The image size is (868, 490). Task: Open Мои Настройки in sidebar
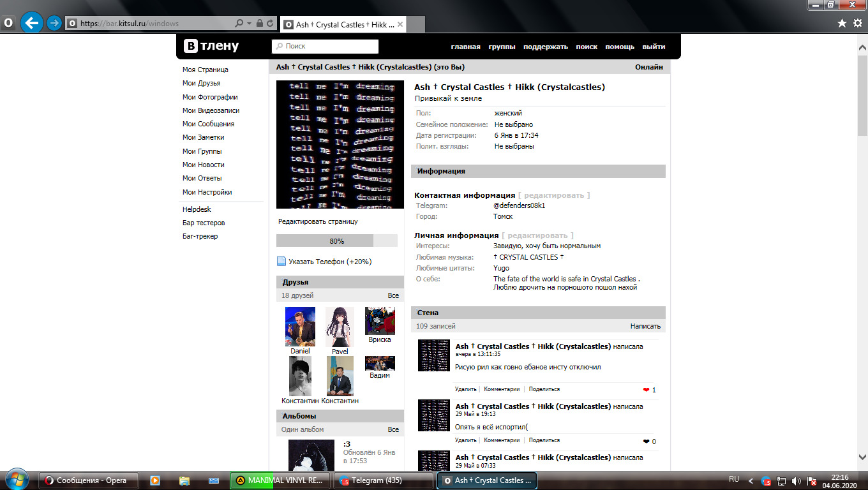click(x=207, y=192)
